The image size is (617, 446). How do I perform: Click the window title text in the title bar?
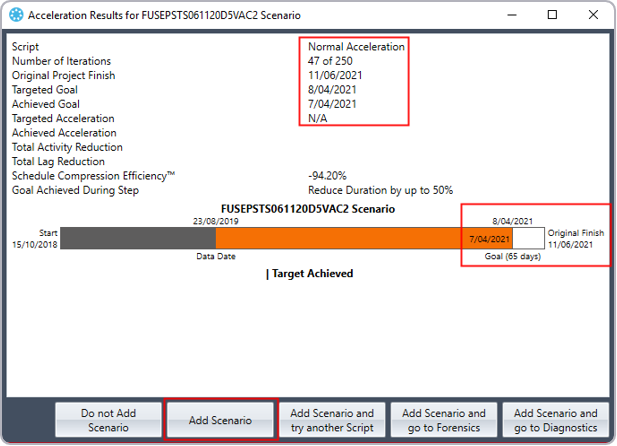[x=164, y=15]
